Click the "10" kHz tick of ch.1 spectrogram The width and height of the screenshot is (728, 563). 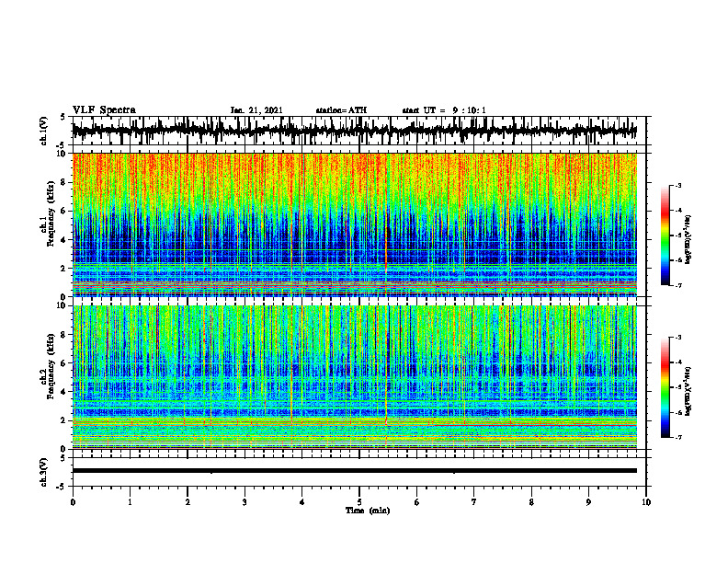point(62,154)
